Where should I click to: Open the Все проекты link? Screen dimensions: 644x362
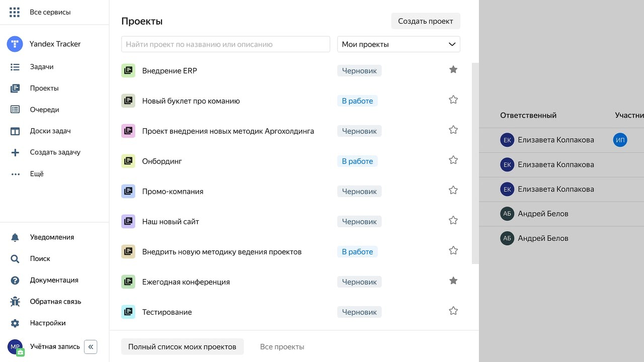click(x=282, y=347)
